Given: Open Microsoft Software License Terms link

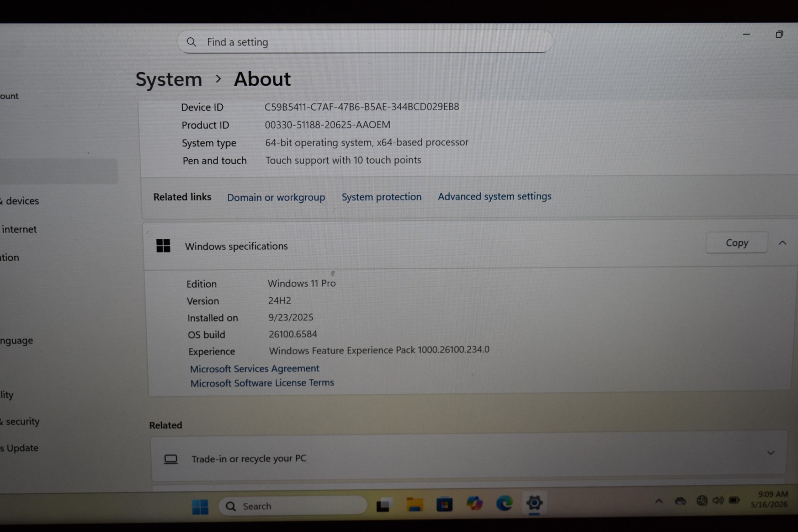Looking at the screenshot, I should pyautogui.click(x=262, y=383).
